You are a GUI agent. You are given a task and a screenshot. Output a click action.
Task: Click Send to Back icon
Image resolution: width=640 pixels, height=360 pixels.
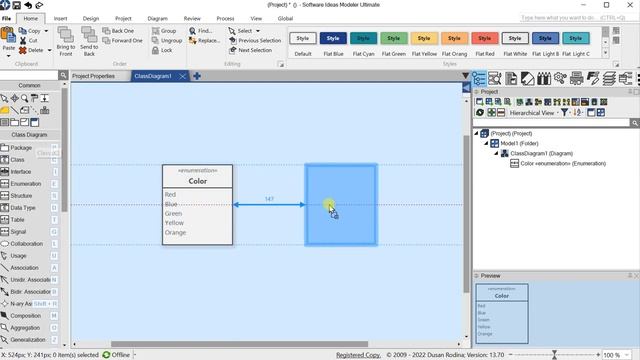tap(89, 35)
